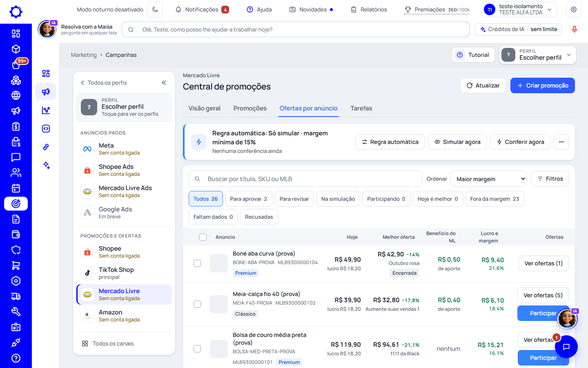The width and height of the screenshot is (588, 368).
Task: Click the AI sparkle icon in secondary sidebar
Action: point(46,165)
